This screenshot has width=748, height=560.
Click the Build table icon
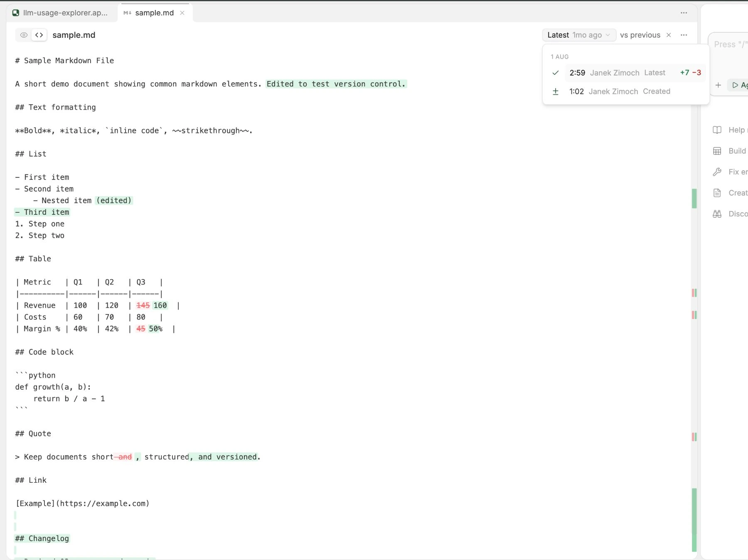[x=717, y=151]
